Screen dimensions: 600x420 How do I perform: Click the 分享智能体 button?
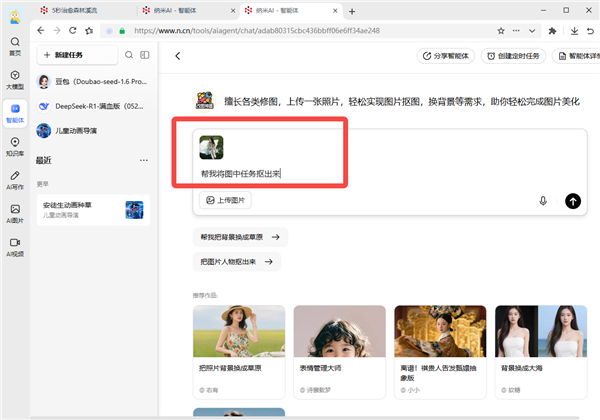[445, 56]
